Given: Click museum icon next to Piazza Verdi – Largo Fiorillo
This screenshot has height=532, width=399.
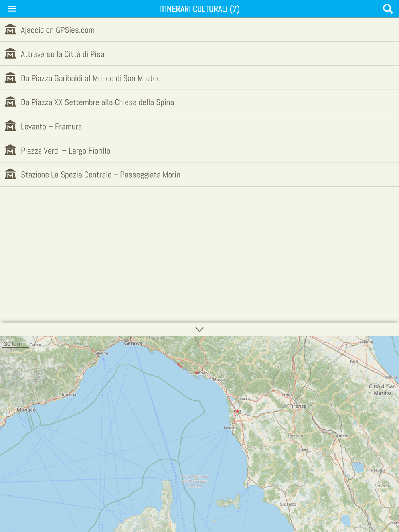Looking at the screenshot, I should 10,150.
